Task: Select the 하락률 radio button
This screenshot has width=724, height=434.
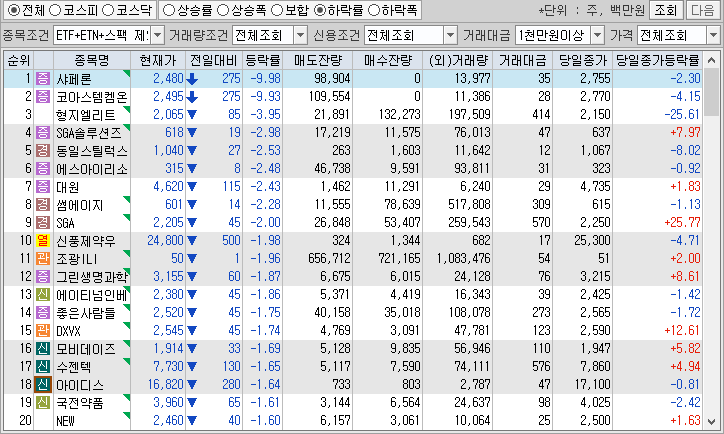Action: pyautogui.click(x=320, y=10)
